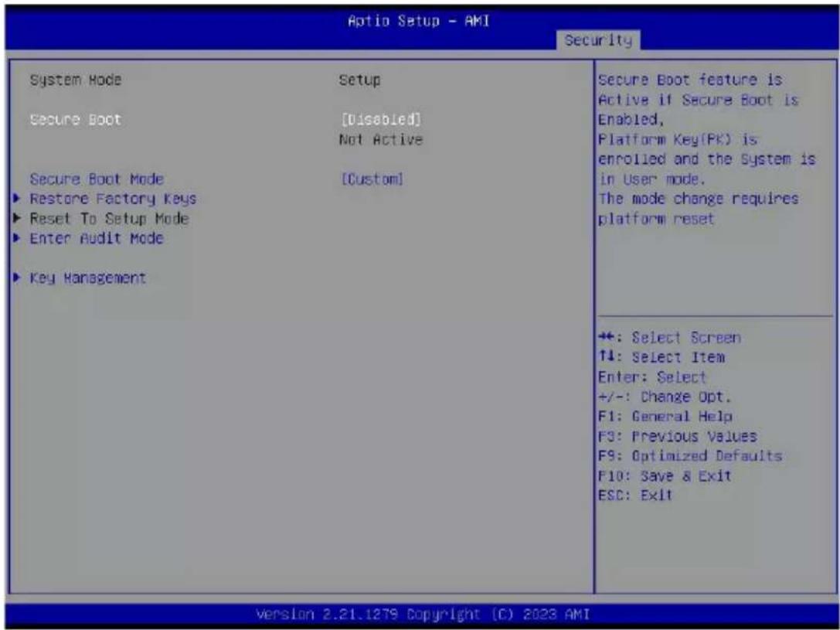The height and width of the screenshot is (630, 840).
Task: Click the System Mode label
Action: tap(76, 80)
